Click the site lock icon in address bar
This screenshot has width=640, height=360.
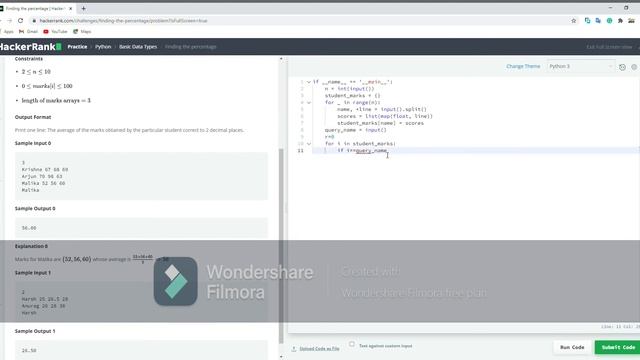(34, 20)
